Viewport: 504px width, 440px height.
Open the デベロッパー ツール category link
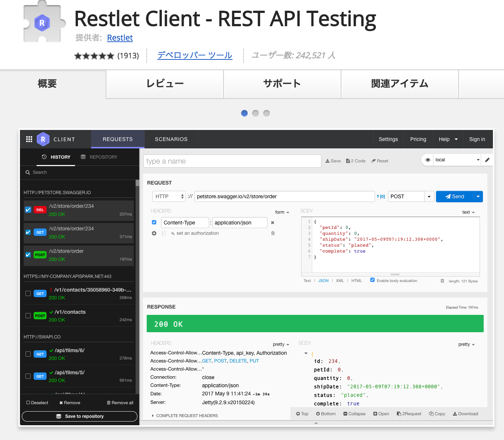pyautogui.click(x=195, y=55)
